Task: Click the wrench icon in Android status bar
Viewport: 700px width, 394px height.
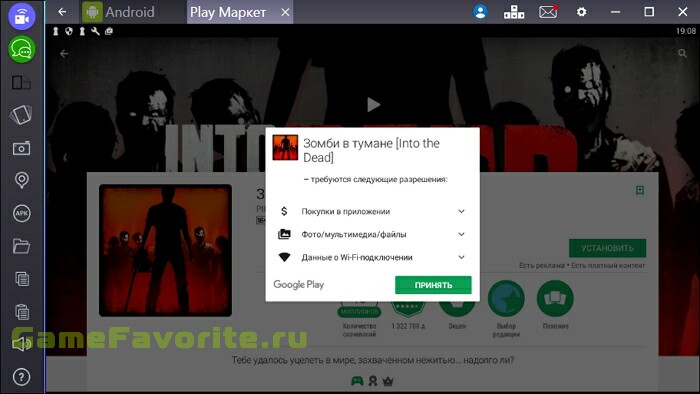Action: point(96,31)
